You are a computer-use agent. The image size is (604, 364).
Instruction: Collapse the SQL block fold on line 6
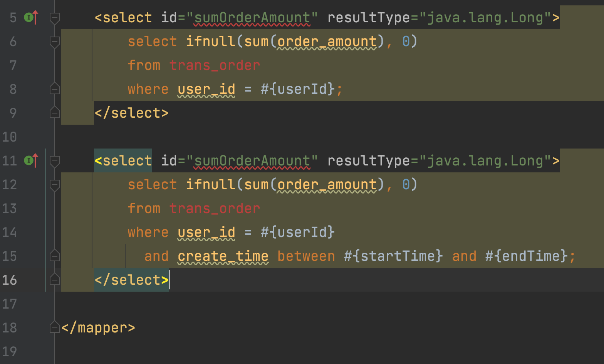(55, 42)
